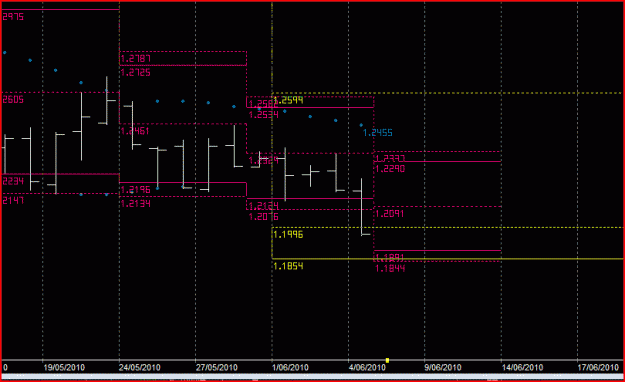This screenshot has width=625, height=382.
Task: Click the 14/06/2010 date label
Action: tap(522, 367)
